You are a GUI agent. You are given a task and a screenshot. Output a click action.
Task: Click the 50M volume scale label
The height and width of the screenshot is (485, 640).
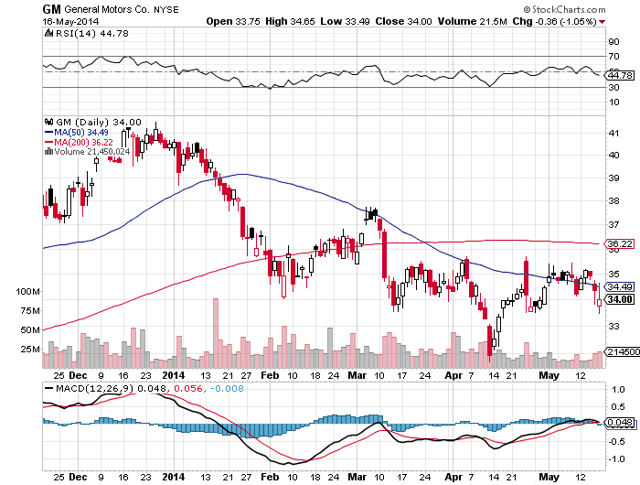point(31,330)
